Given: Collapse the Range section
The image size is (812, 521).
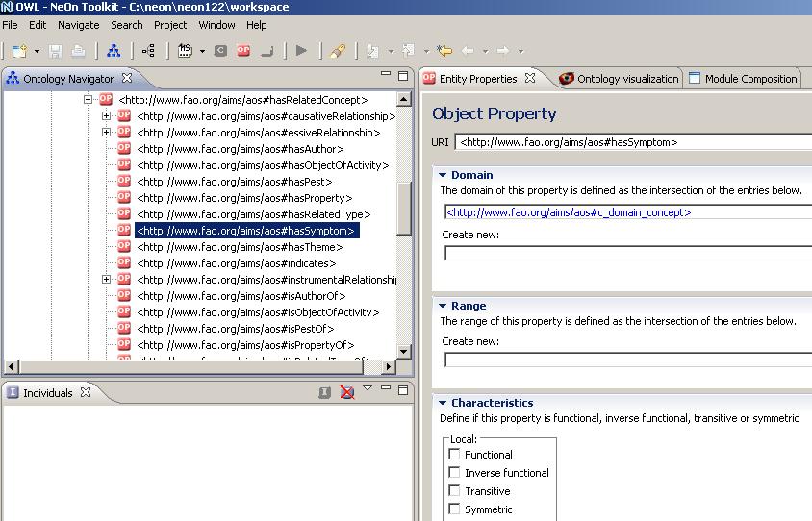Looking at the screenshot, I should coord(443,306).
